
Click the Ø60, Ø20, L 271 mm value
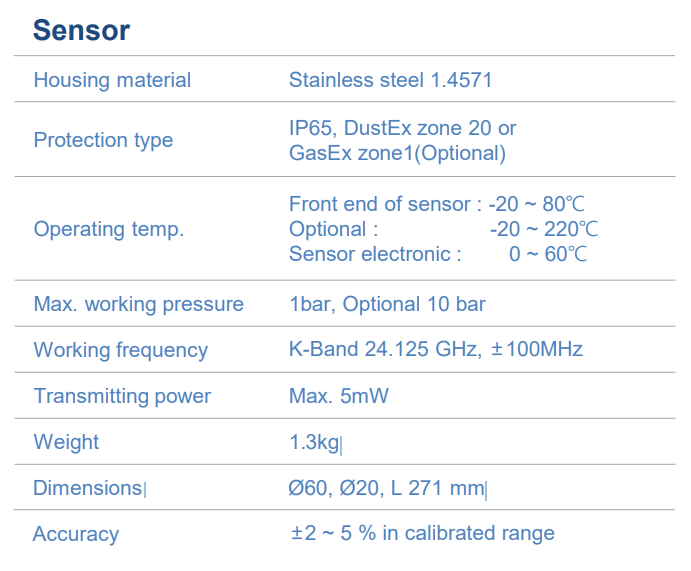click(385, 488)
